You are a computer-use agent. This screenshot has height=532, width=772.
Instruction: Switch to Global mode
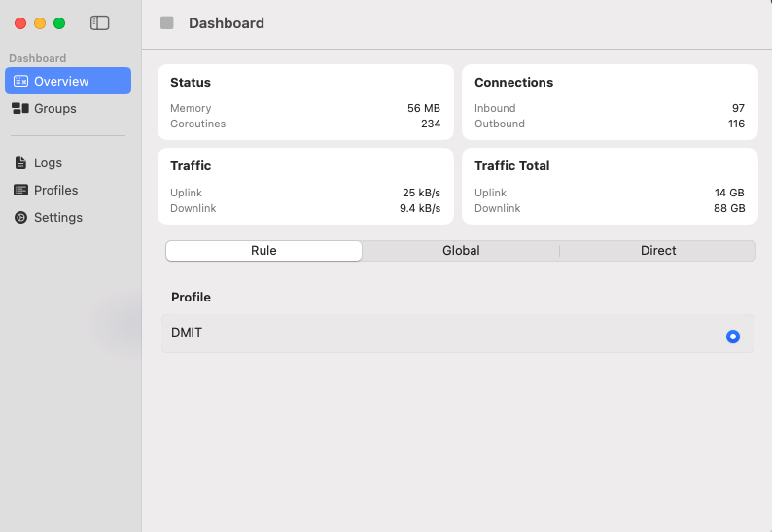pyautogui.click(x=461, y=251)
